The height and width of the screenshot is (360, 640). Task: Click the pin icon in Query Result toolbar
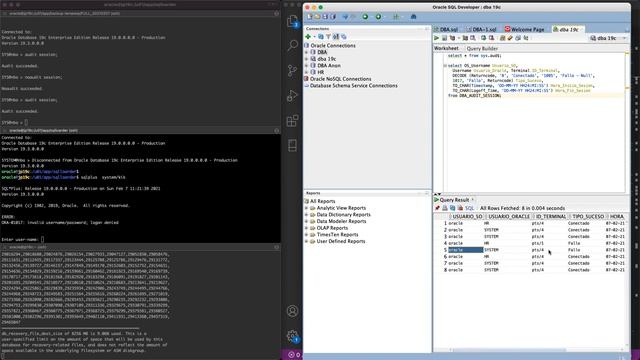[437, 208]
